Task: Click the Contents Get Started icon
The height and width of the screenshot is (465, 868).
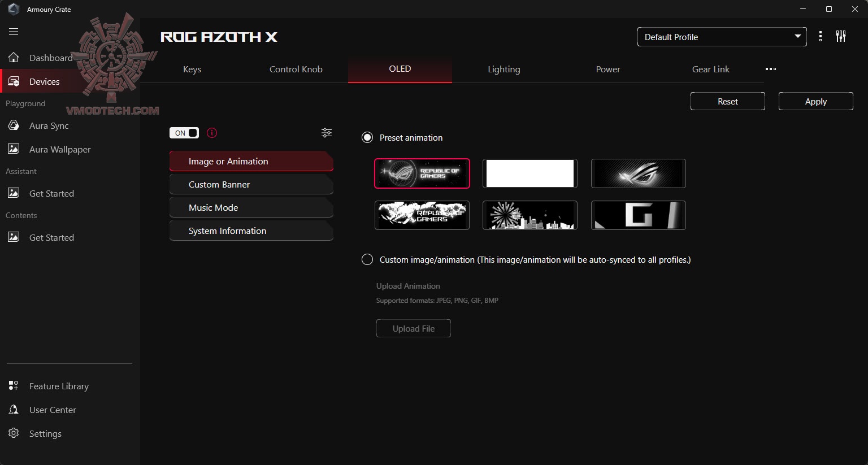Action: click(14, 237)
